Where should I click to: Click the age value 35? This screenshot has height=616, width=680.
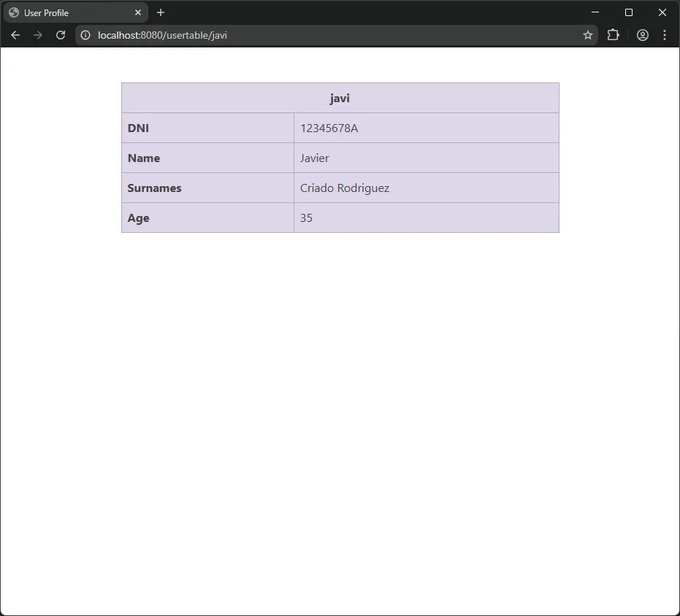[x=306, y=217]
